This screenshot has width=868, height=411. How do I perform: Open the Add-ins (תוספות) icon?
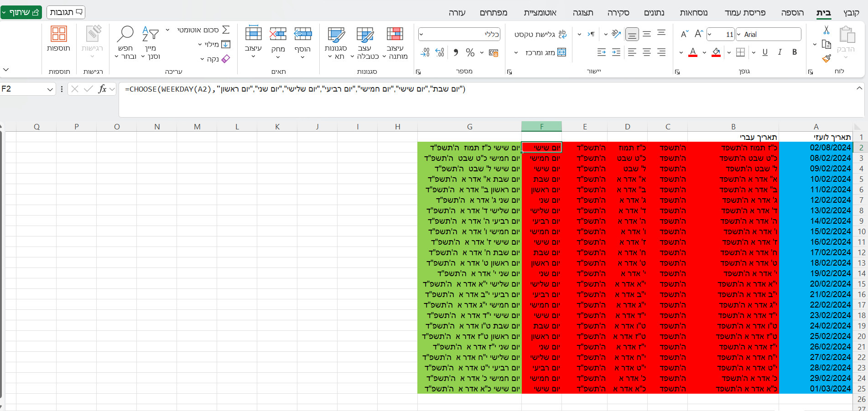59,39
